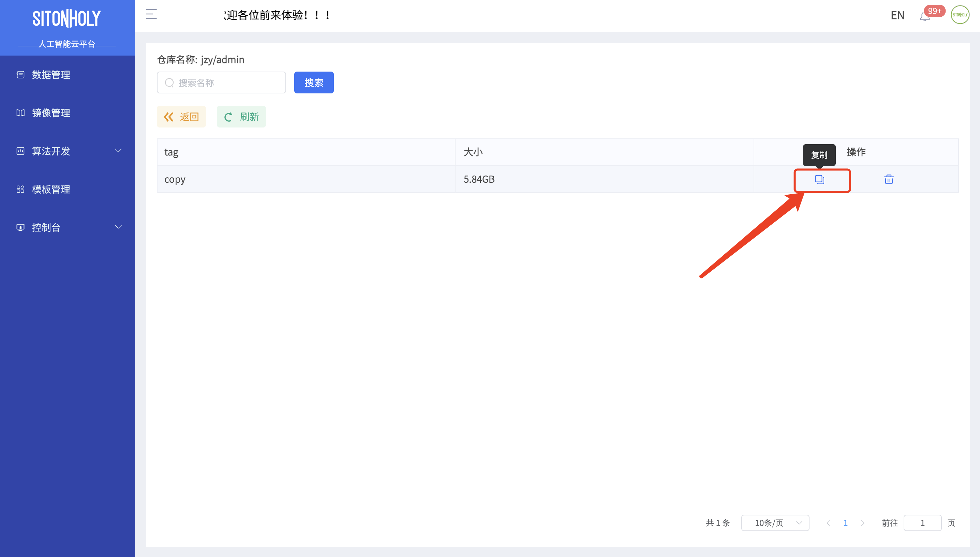The height and width of the screenshot is (557, 980).
Task: Open 数据管理 menu item
Action: pos(68,75)
